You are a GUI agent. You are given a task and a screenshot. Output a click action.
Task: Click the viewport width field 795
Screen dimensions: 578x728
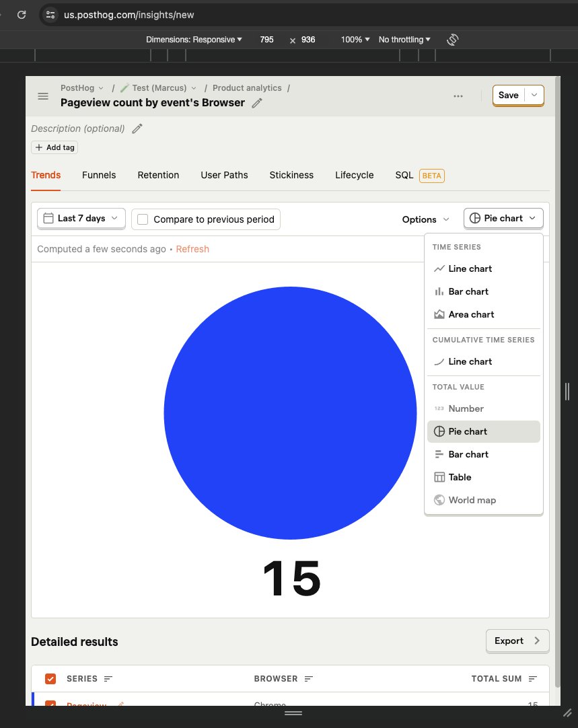(x=266, y=40)
